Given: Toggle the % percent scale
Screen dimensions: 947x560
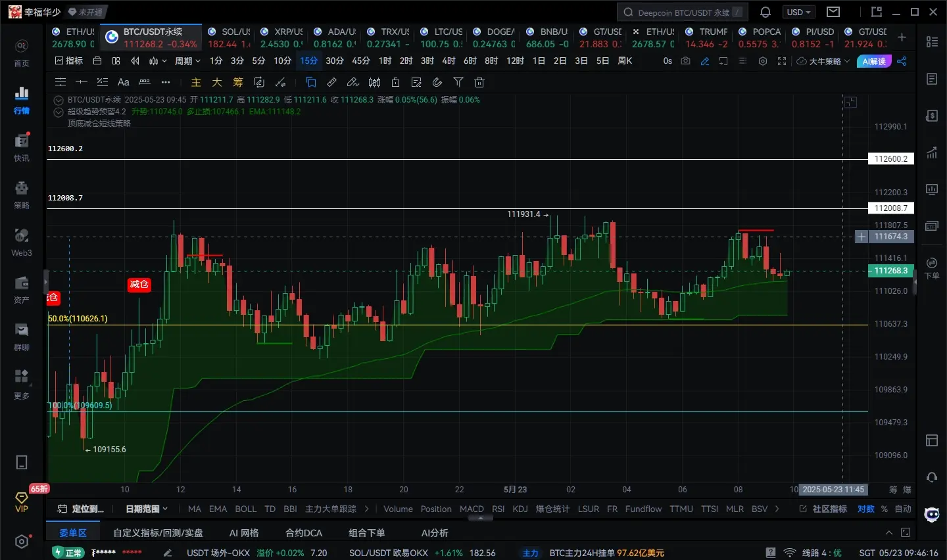Looking at the screenshot, I should tap(885, 509).
